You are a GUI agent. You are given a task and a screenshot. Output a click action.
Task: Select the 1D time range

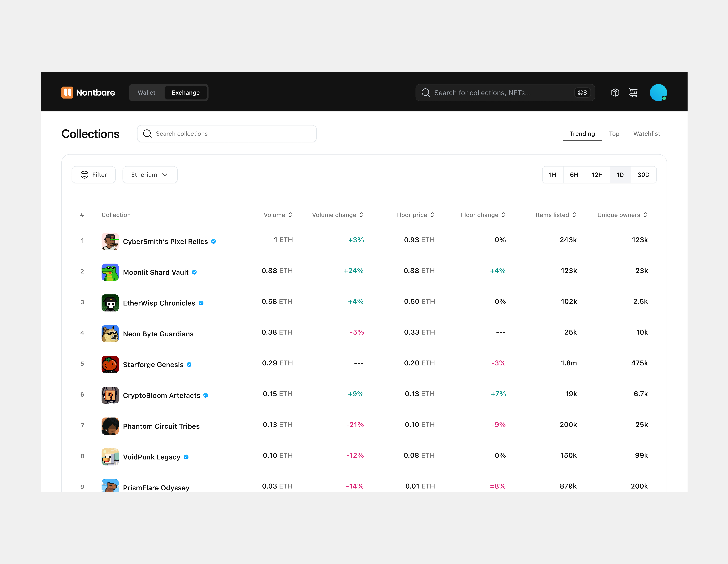(x=620, y=175)
